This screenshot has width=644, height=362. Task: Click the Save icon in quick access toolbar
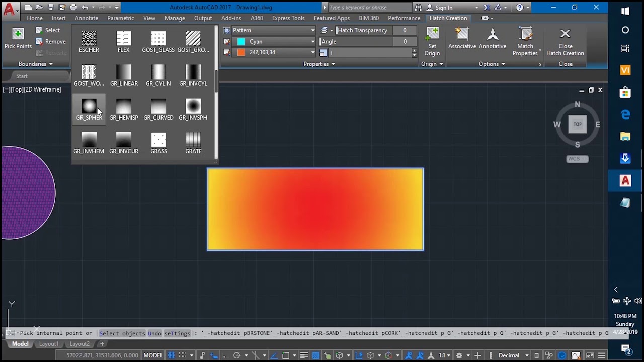[x=51, y=7]
